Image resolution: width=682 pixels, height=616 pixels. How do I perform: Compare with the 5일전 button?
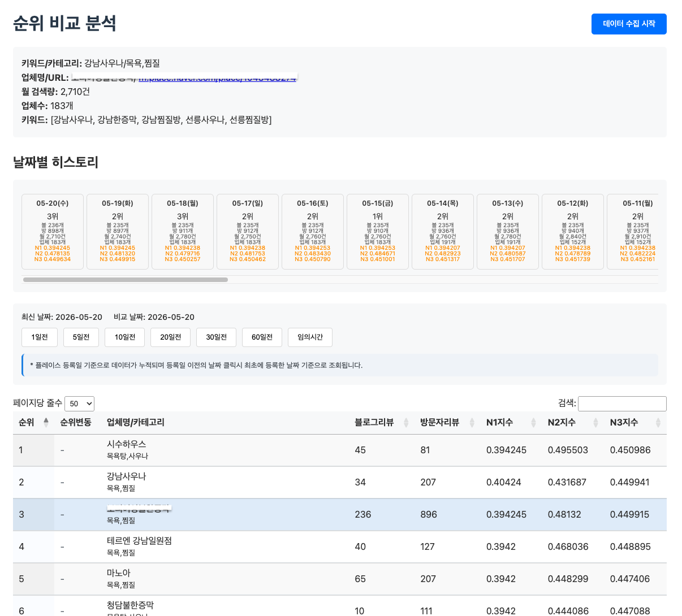[81, 337]
